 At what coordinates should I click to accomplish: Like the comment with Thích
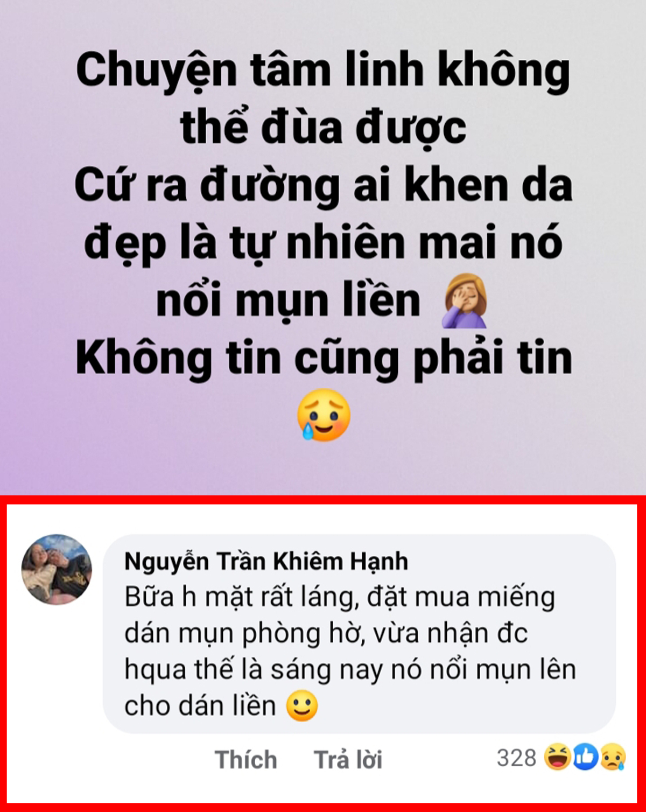click(246, 759)
